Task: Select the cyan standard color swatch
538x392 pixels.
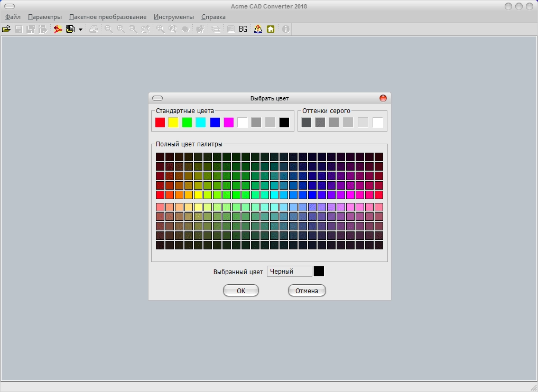Action: 201,123
